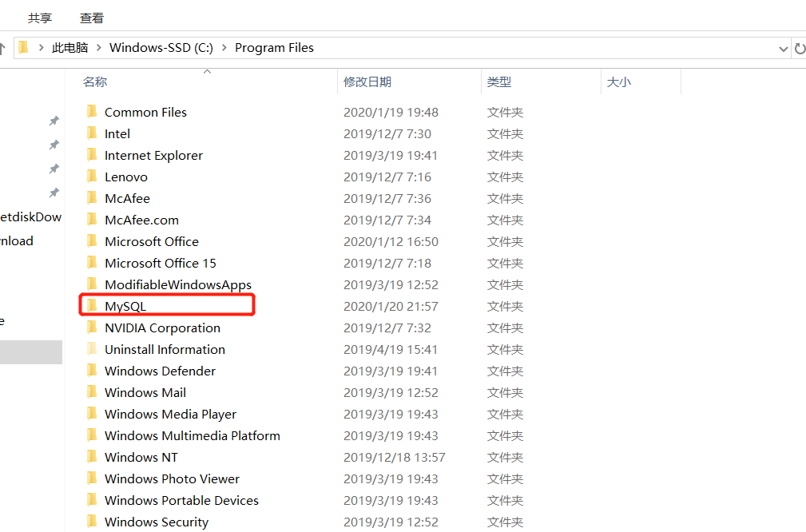Select the Lenovo folder icon
This screenshot has width=806, height=532.
(x=92, y=176)
